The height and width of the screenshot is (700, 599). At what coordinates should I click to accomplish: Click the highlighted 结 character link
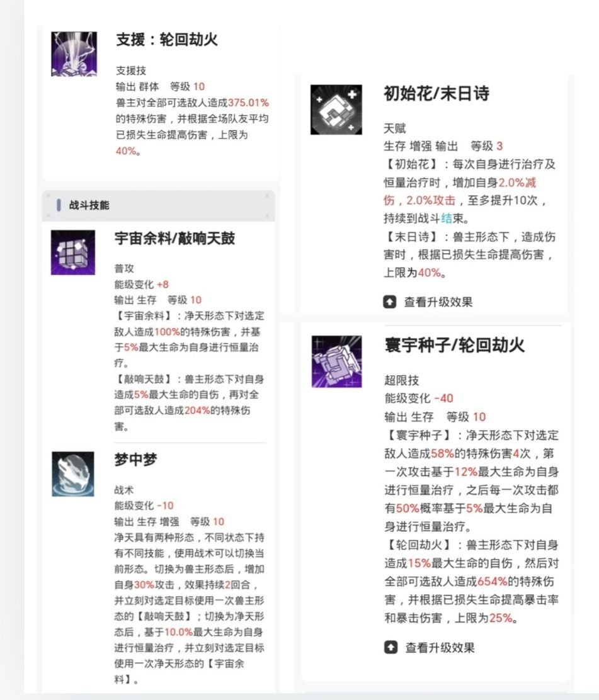(447, 218)
